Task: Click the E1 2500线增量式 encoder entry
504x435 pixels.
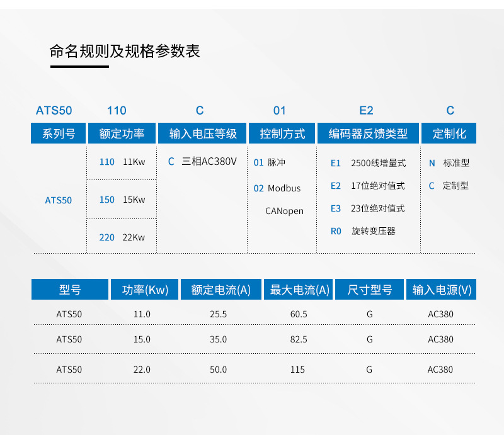Action: (x=368, y=163)
